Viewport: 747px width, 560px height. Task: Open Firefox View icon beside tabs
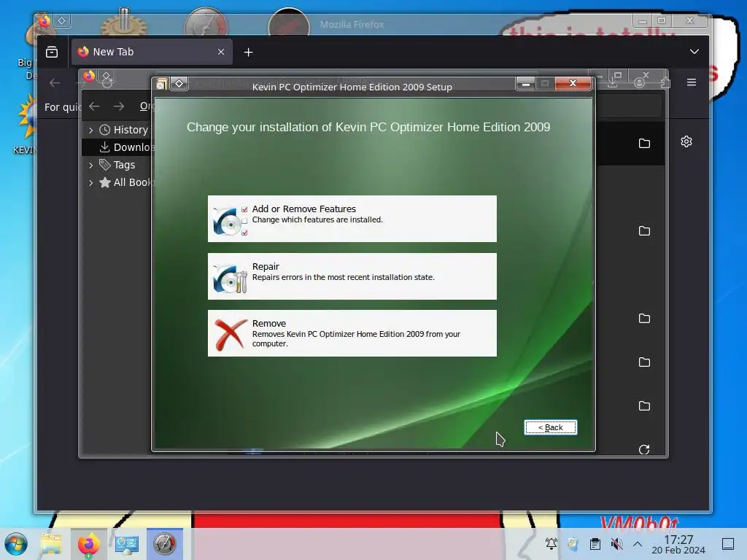pos(52,52)
